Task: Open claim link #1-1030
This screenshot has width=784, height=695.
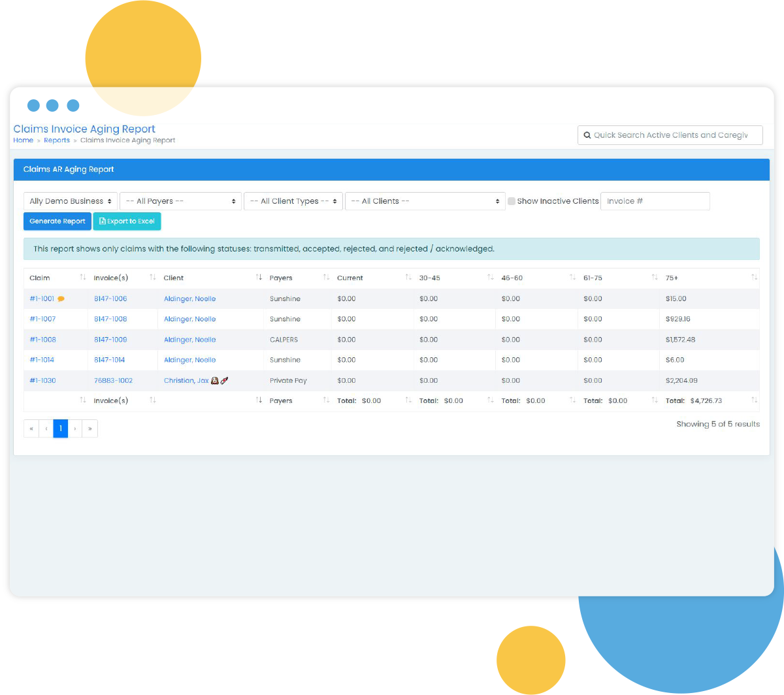Action: click(x=42, y=380)
